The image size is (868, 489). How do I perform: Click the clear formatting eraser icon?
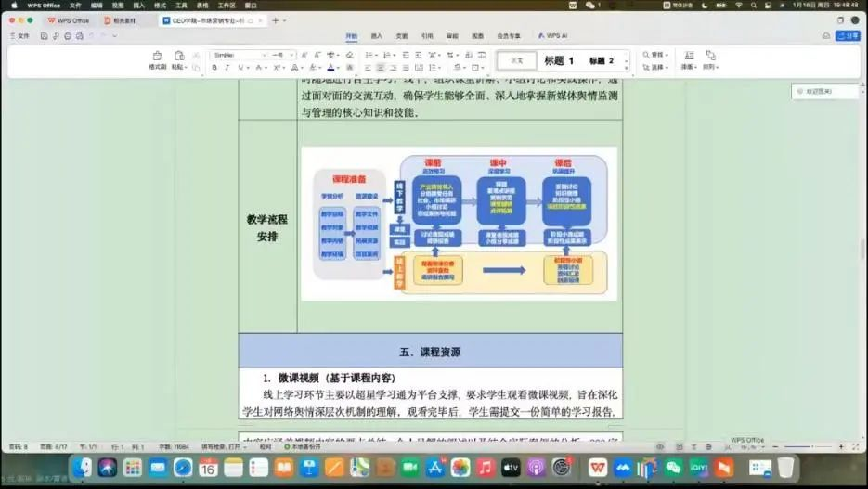point(349,56)
